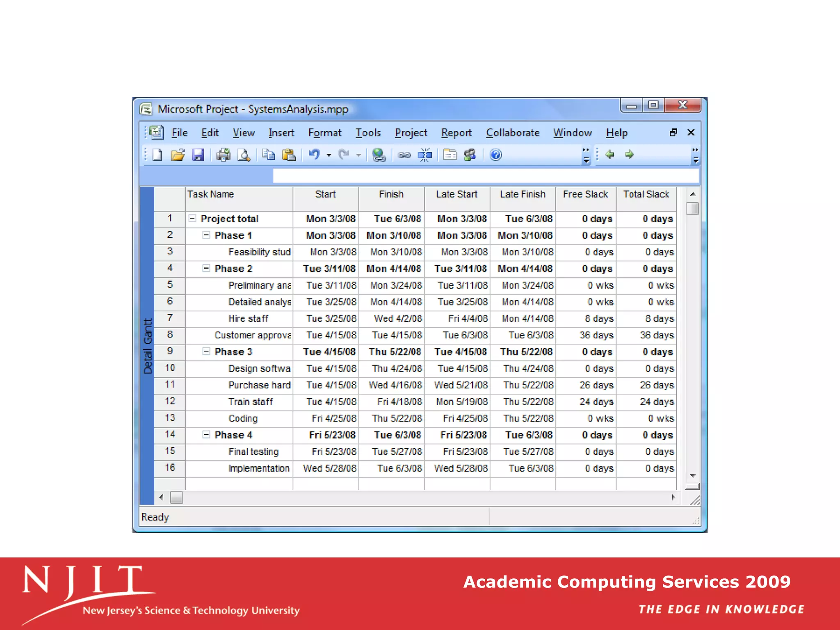840x630 pixels.
Task: Expand the navigation toolbar options chevron
Action: 695,155
